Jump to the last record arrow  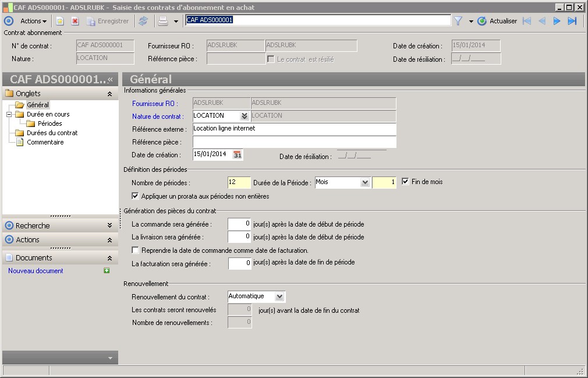(x=572, y=21)
